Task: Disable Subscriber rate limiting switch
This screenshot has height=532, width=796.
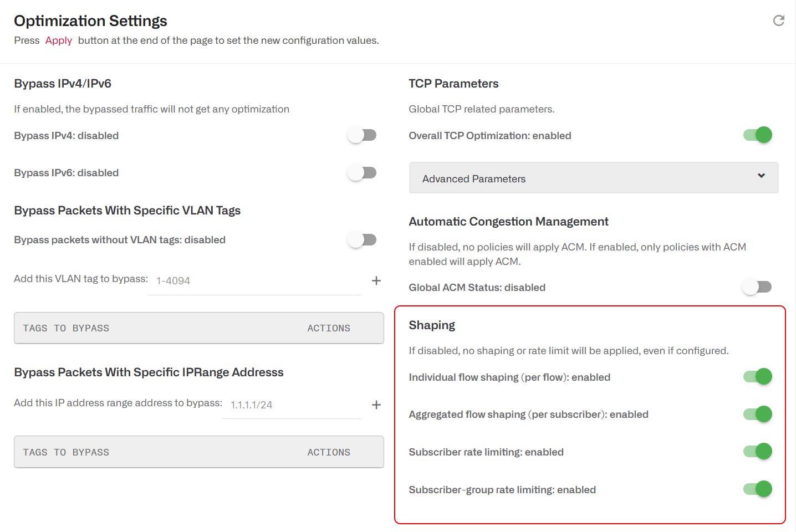Action: (758, 451)
